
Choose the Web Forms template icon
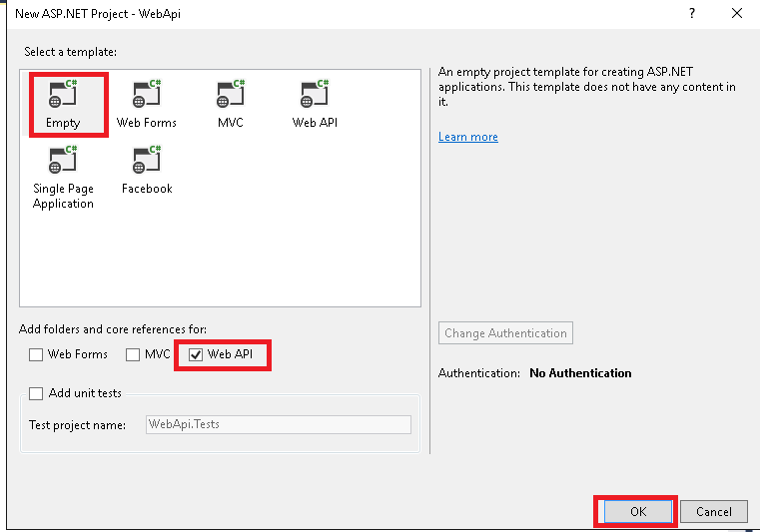[x=147, y=96]
